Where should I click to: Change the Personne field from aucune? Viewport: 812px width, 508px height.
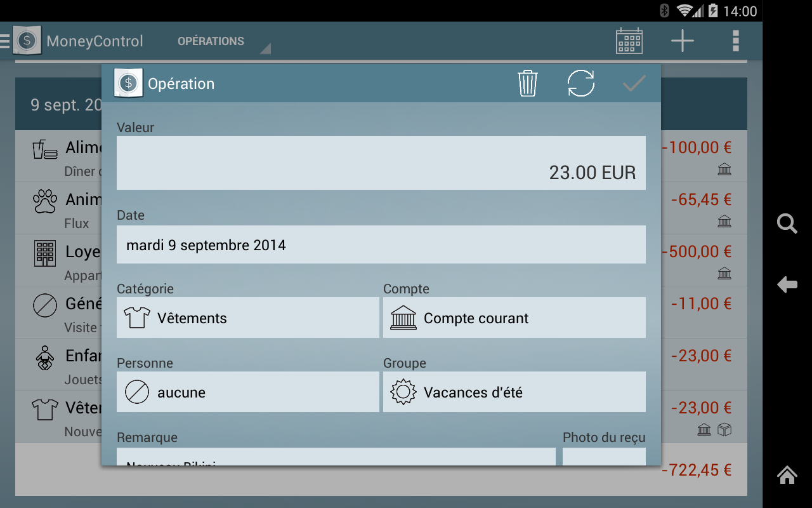click(x=247, y=392)
